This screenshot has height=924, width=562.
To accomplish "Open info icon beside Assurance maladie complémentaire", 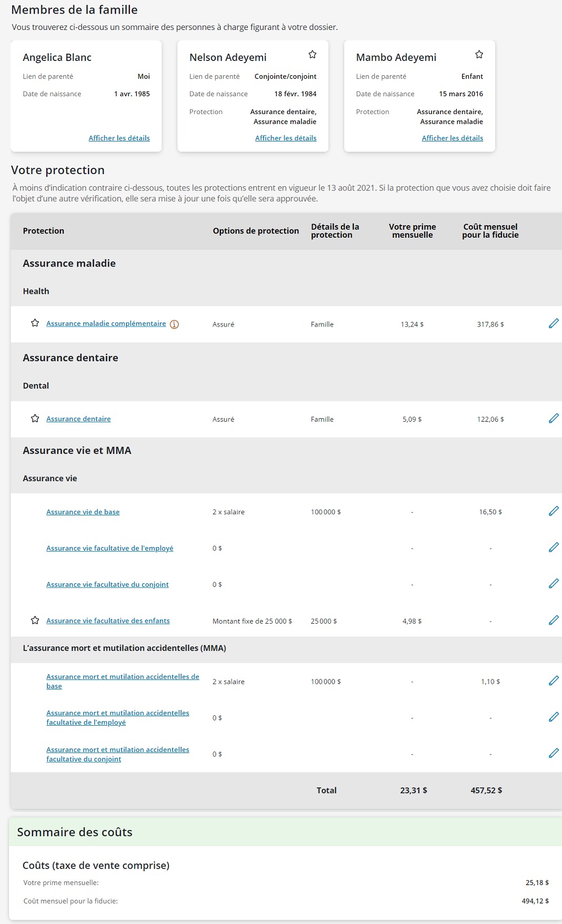I will [174, 324].
